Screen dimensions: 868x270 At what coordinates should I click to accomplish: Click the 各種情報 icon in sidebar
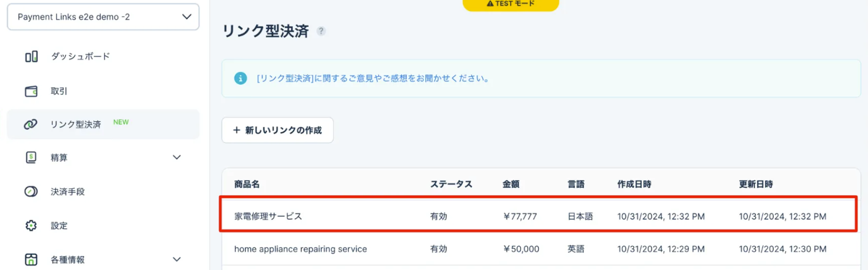(31, 259)
